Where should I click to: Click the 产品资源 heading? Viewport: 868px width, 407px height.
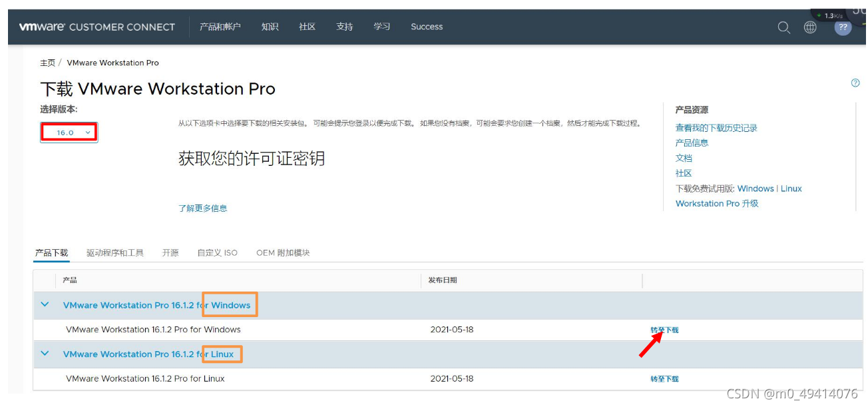click(x=692, y=110)
